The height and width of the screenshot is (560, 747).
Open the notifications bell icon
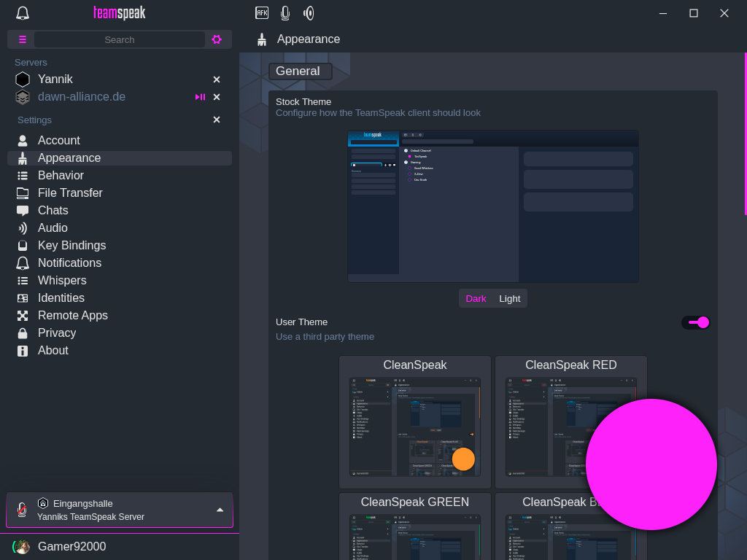click(x=23, y=13)
